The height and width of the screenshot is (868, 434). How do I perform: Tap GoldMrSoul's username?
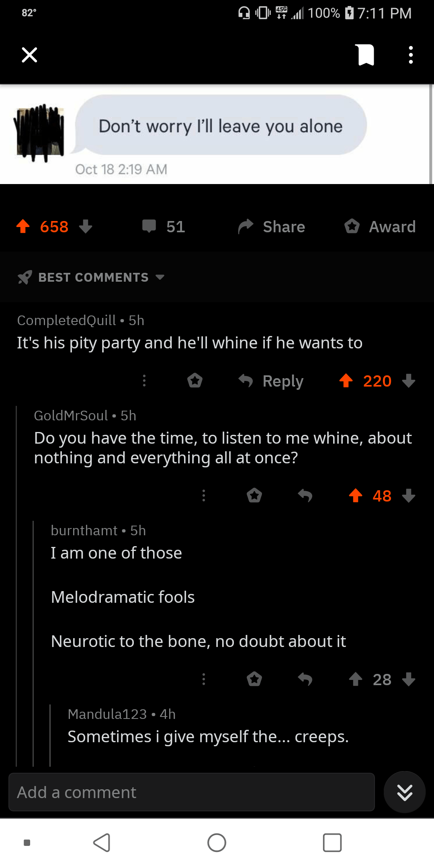(70, 416)
